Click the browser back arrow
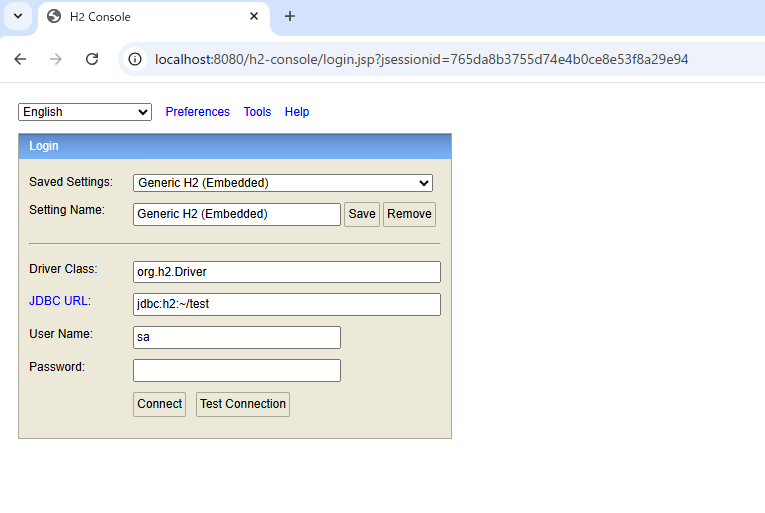This screenshot has height=513, width=765. tap(20, 59)
